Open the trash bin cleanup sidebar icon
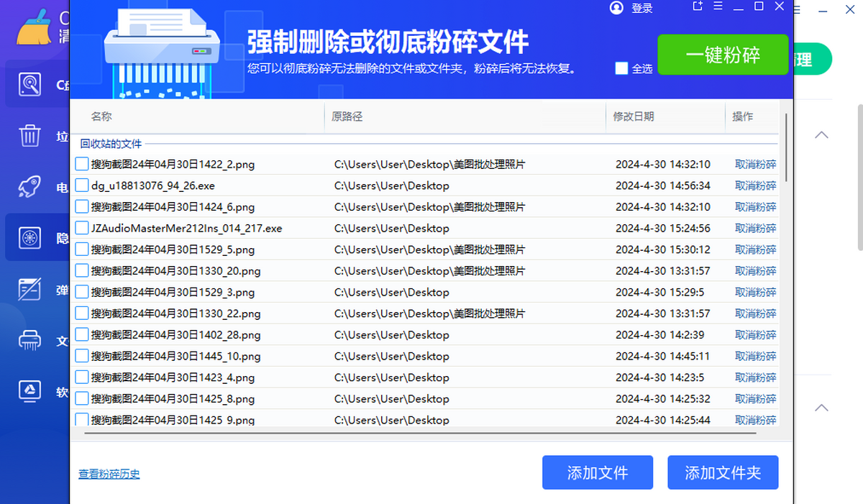 click(x=29, y=136)
